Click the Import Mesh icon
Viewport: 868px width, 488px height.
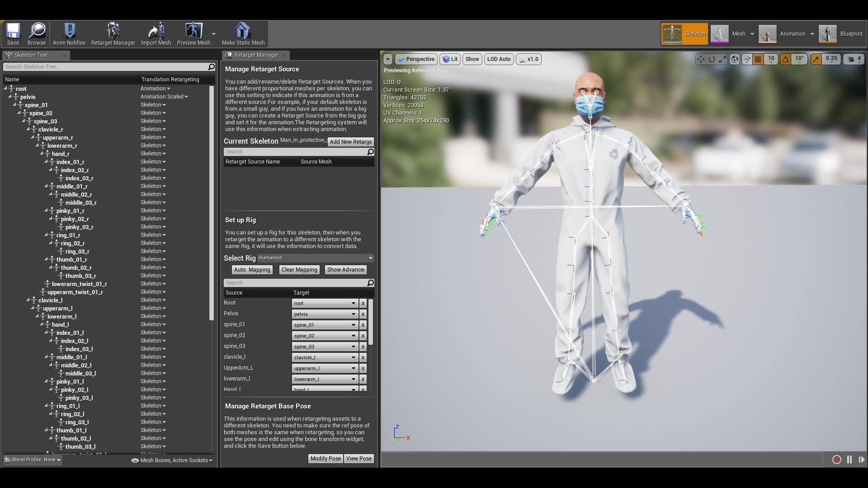pyautogui.click(x=156, y=34)
